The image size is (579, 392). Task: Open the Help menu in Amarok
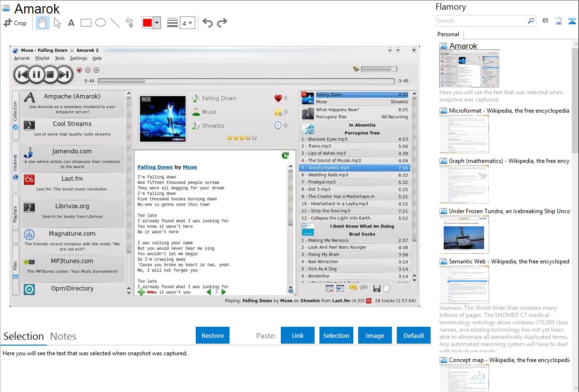97,58
